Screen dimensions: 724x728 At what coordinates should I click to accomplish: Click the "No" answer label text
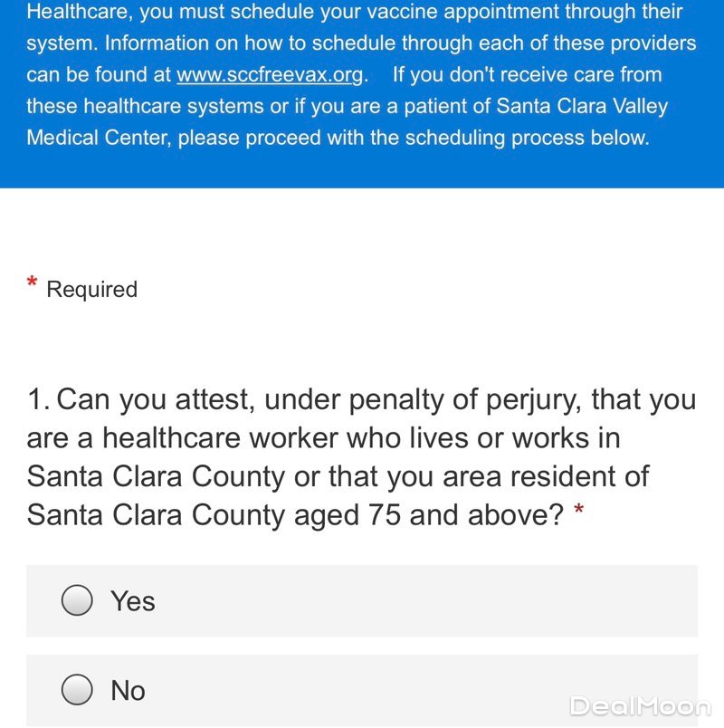pyautogui.click(x=128, y=690)
